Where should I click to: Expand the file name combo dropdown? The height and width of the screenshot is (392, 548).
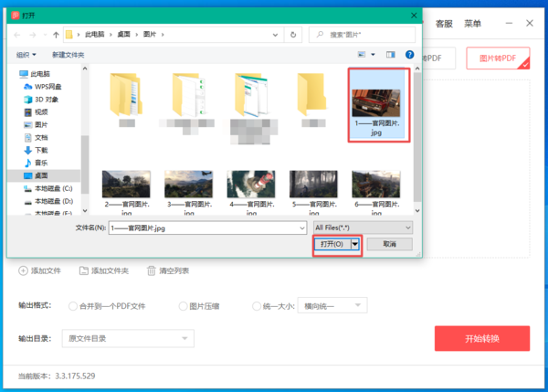[x=302, y=228]
